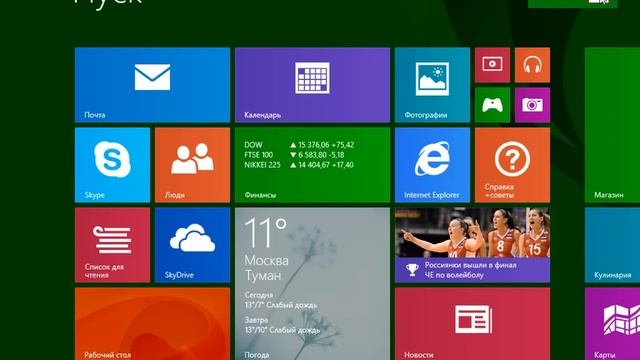Open the small Video tile
640x360 pixels.
tap(492, 65)
